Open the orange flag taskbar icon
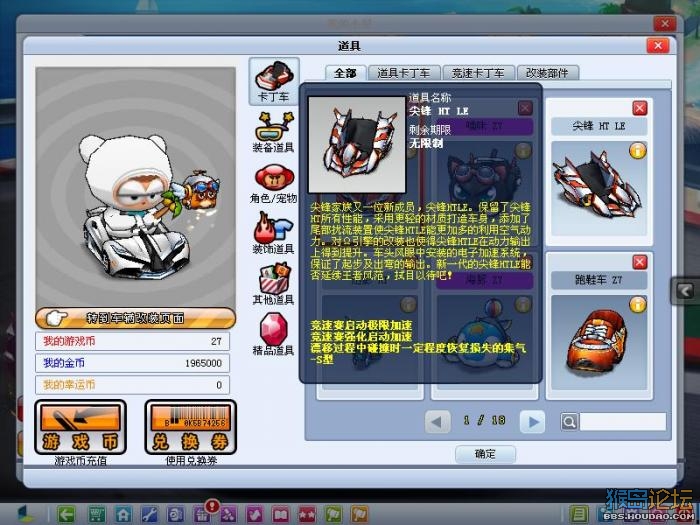700x525 pixels. [360, 515]
